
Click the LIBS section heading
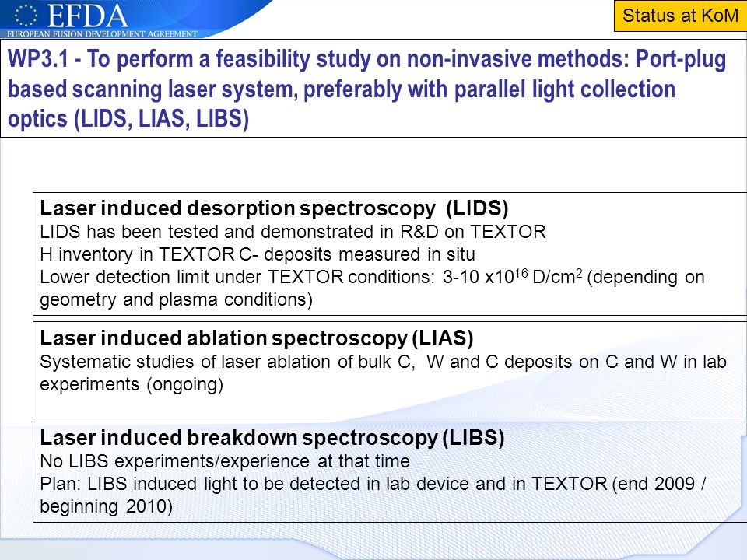[x=272, y=438]
